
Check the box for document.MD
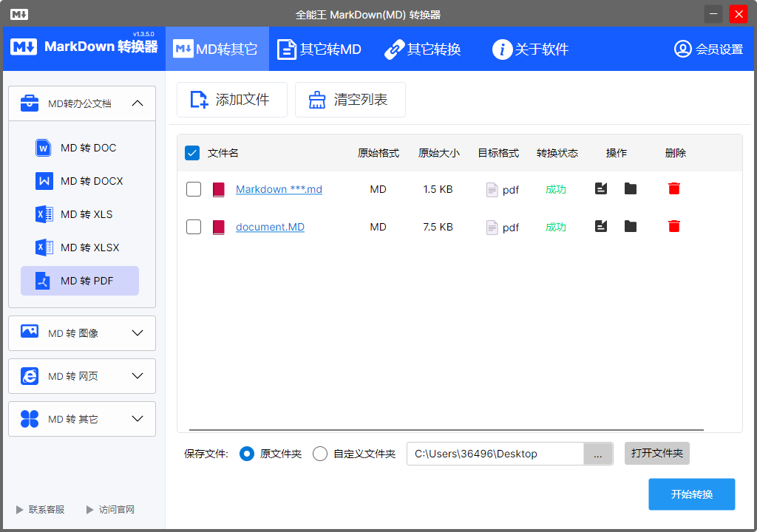(x=194, y=226)
